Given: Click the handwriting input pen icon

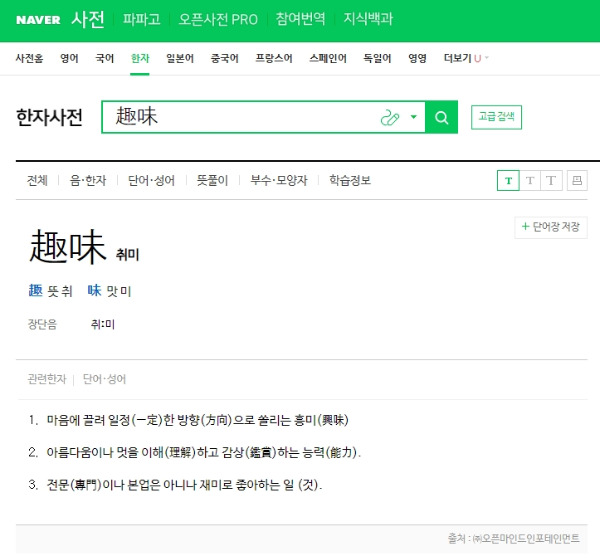Looking at the screenshot, I should (x=390, y=117).
